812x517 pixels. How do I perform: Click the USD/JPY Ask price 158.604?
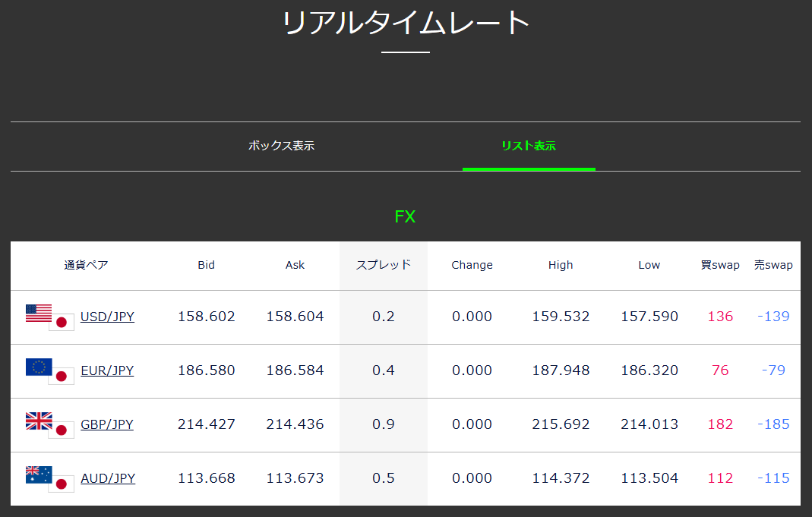pos(295,317)
